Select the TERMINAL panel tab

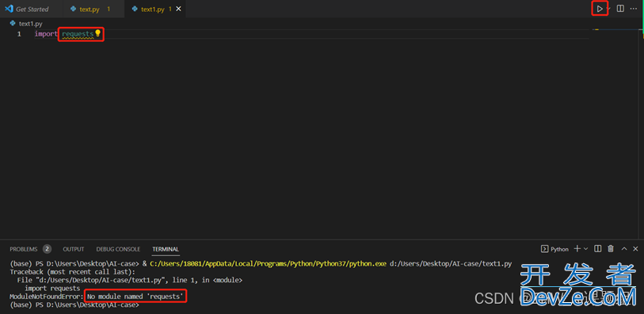pyautogui.click(x=166, y=249)
